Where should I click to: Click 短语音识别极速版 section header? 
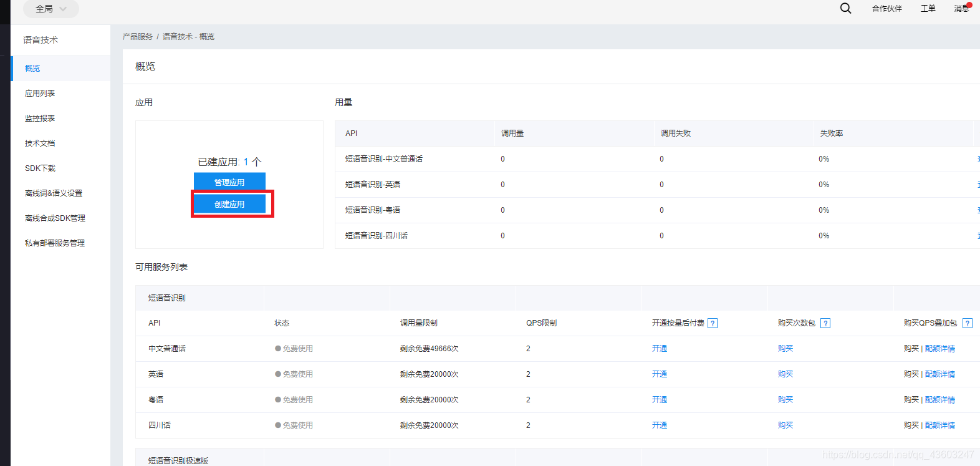pos(178,460)
